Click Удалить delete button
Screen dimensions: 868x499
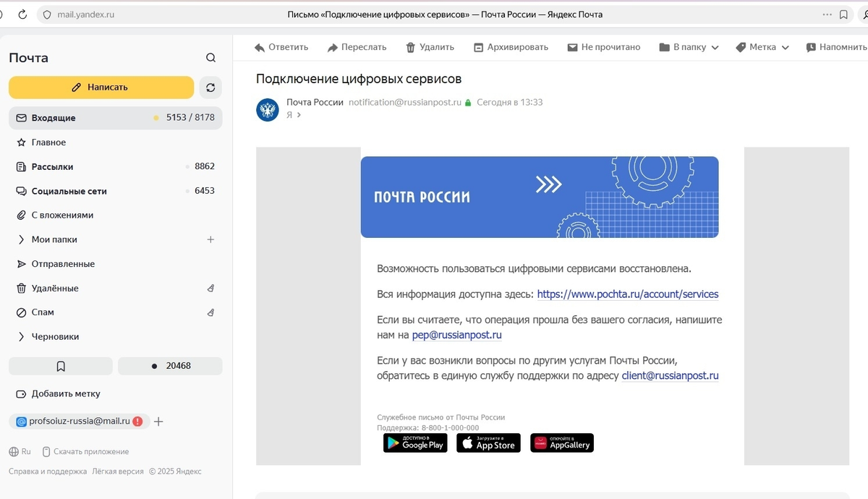tap(430, 47)
